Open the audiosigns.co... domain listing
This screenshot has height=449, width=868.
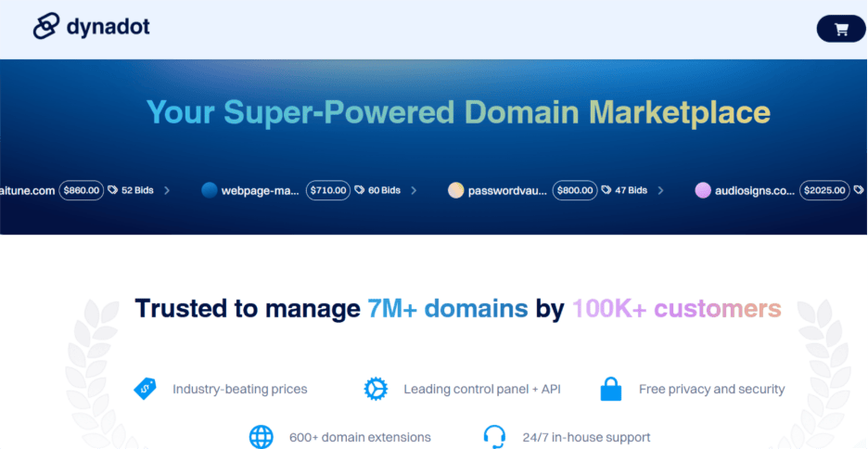point(755,190)
